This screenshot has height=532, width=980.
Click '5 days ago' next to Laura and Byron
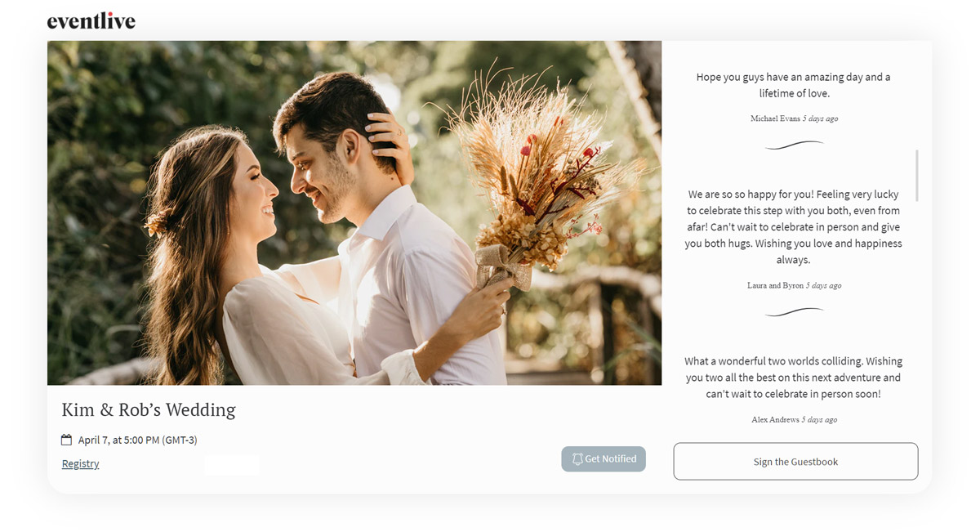pyautogui.click(x=824, y=286)
